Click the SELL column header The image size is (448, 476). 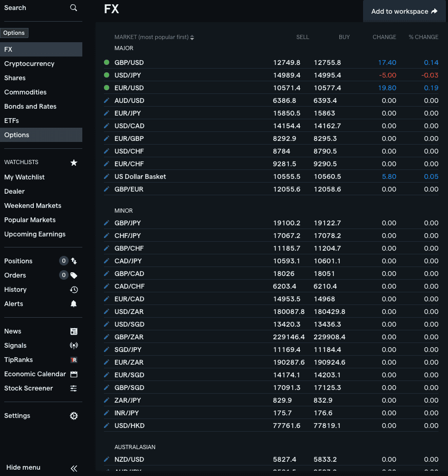point(302,37)
